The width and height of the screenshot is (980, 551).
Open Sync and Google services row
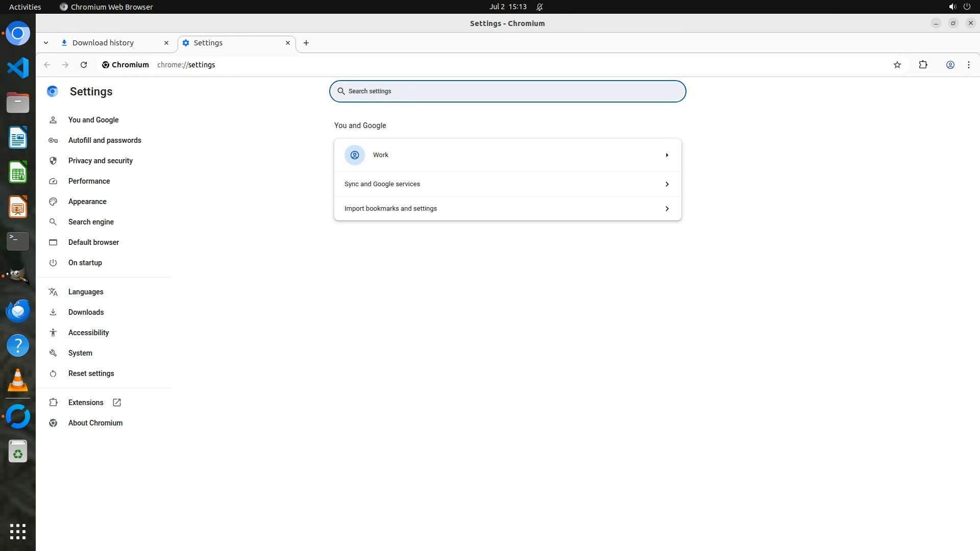click(507, 184)
